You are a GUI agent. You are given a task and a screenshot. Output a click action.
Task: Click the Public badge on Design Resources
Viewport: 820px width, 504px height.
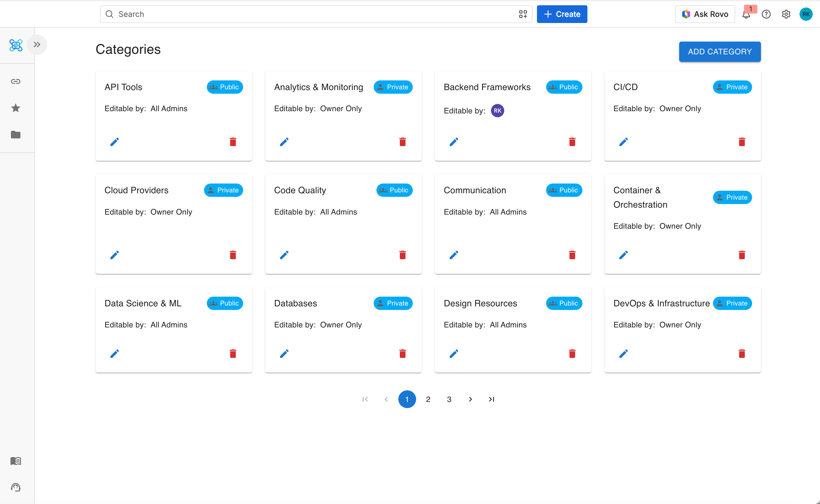click(564, 303)
